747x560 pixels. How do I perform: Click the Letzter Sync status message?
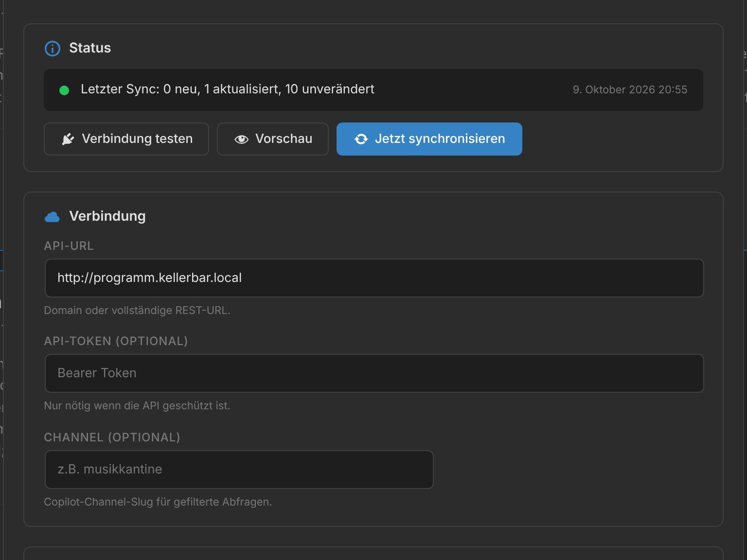(228, 89)
